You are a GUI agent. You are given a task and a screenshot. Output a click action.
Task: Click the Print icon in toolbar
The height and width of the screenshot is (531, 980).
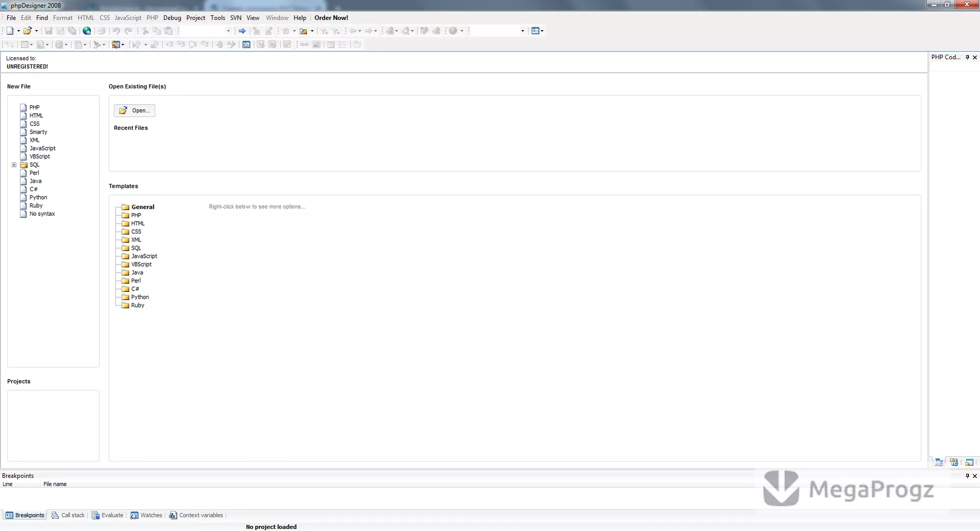click(x=101, y=31)
